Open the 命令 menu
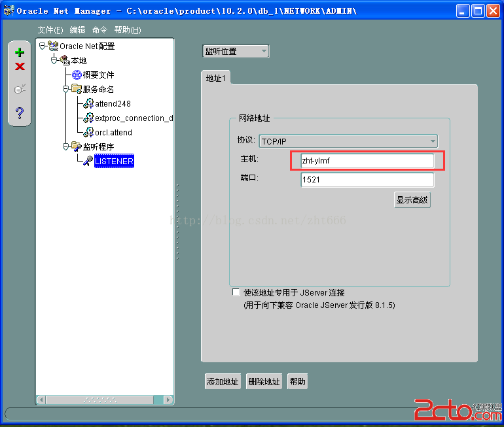Screen dimensions: 504x427 click(x=99, y=30)
